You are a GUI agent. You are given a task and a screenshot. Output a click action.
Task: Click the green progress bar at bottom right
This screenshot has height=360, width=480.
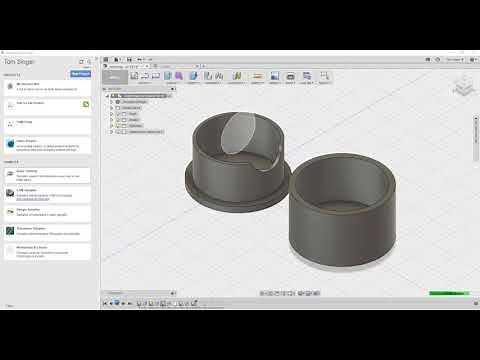[449, 293]
